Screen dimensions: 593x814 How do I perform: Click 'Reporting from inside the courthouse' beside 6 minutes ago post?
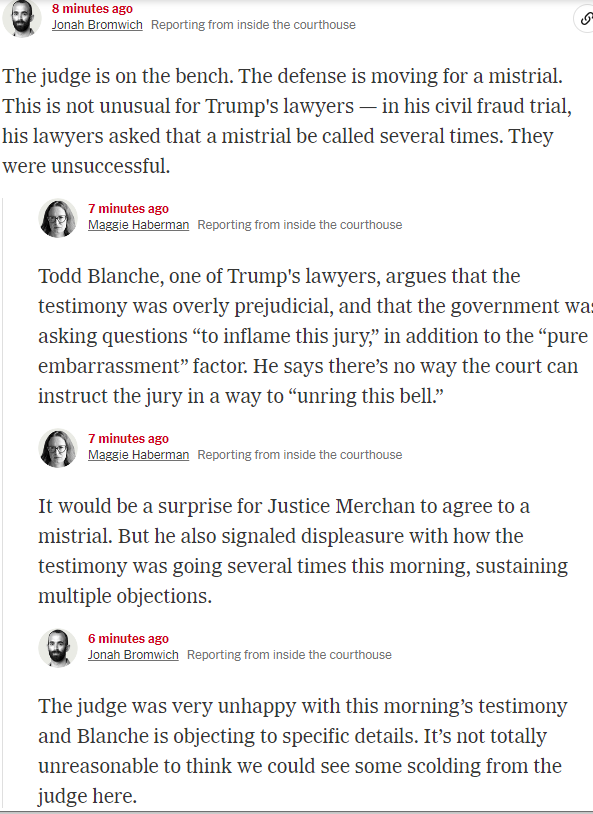tap(289, 655)
